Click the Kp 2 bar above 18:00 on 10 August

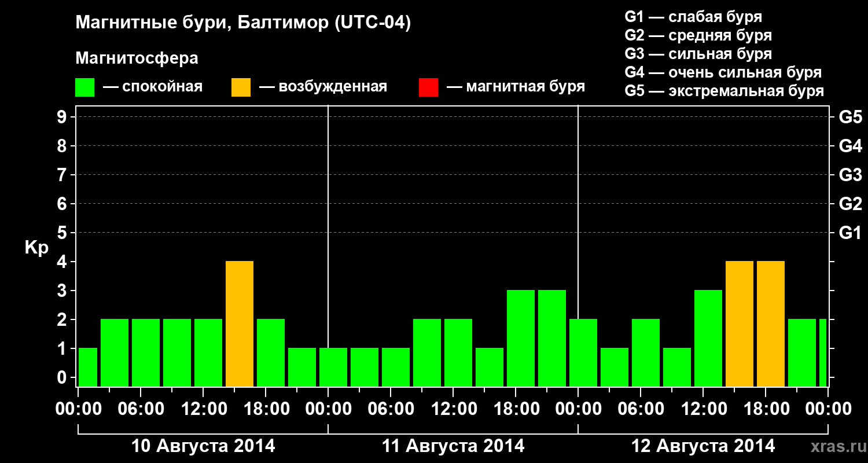271,352
